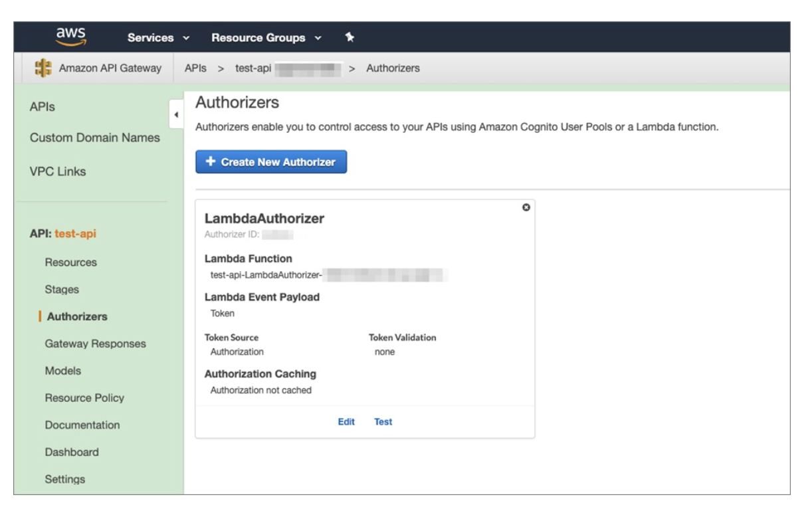Click the Amazon API Gateway service icon

point(43,68)
